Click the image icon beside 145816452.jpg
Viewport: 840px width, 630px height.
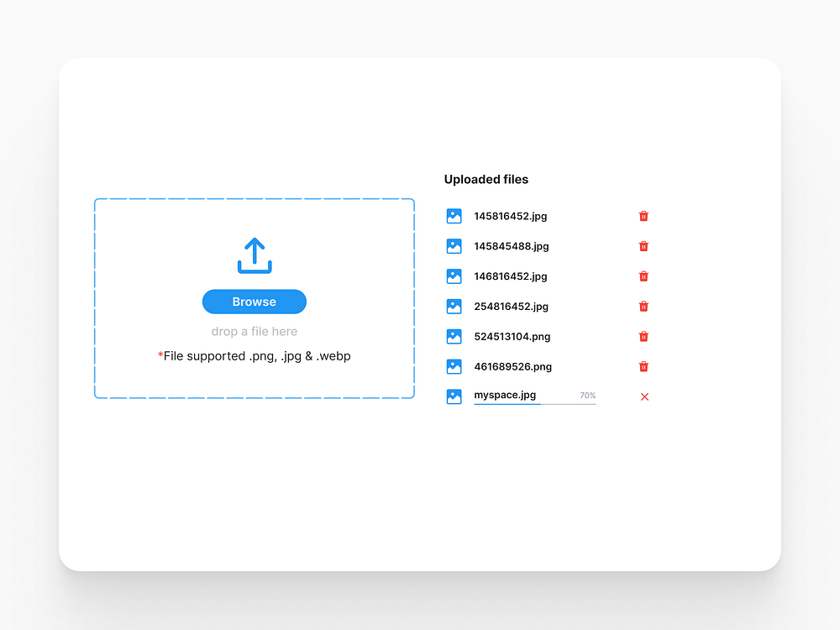(x=454, y=216)
